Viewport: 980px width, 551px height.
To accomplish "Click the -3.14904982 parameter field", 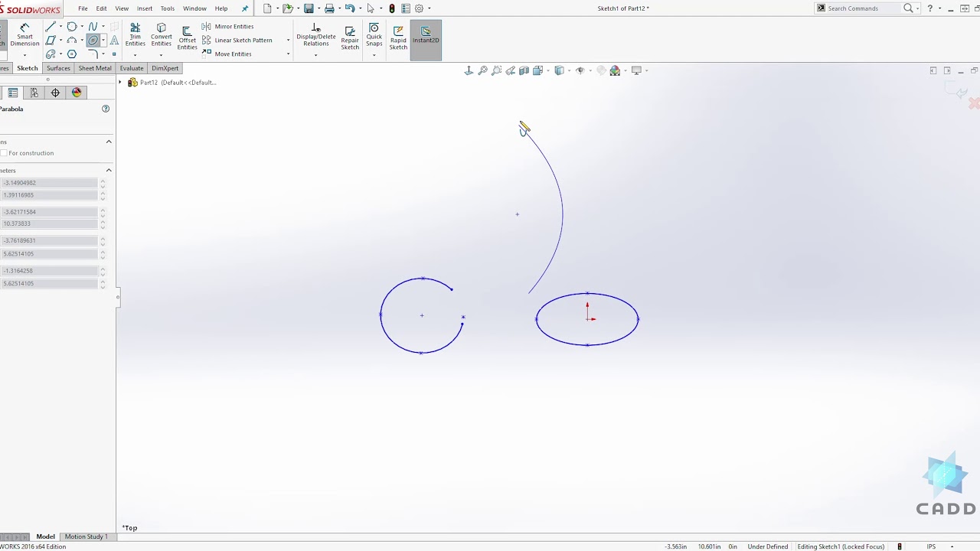I will coord(49,183).
